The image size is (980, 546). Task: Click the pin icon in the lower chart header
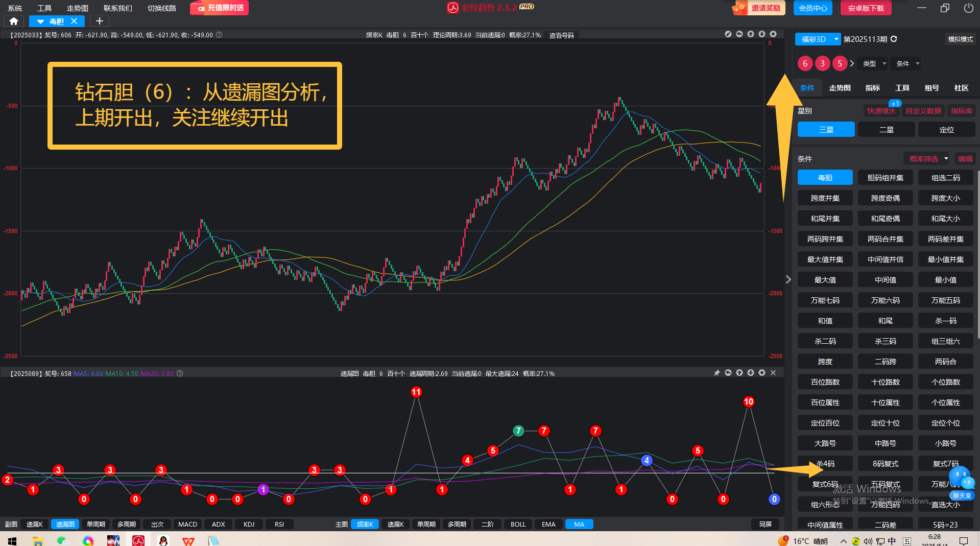pos(717,373)
